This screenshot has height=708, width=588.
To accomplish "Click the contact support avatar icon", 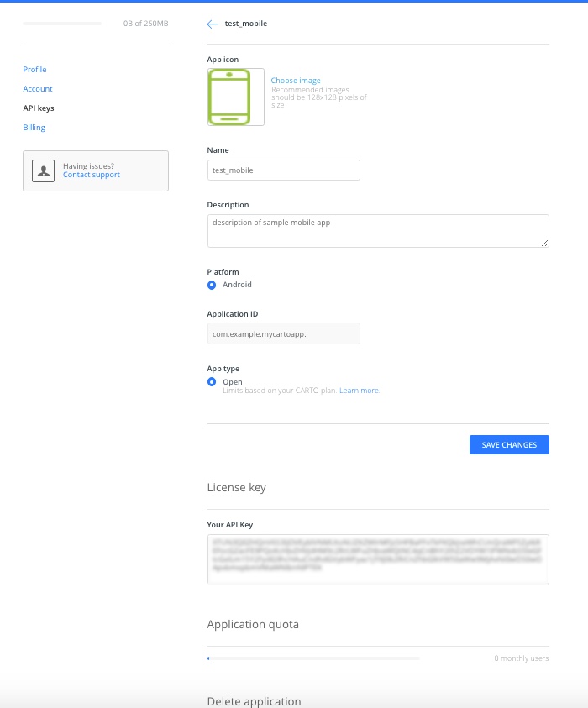I will tap(43, 170).
